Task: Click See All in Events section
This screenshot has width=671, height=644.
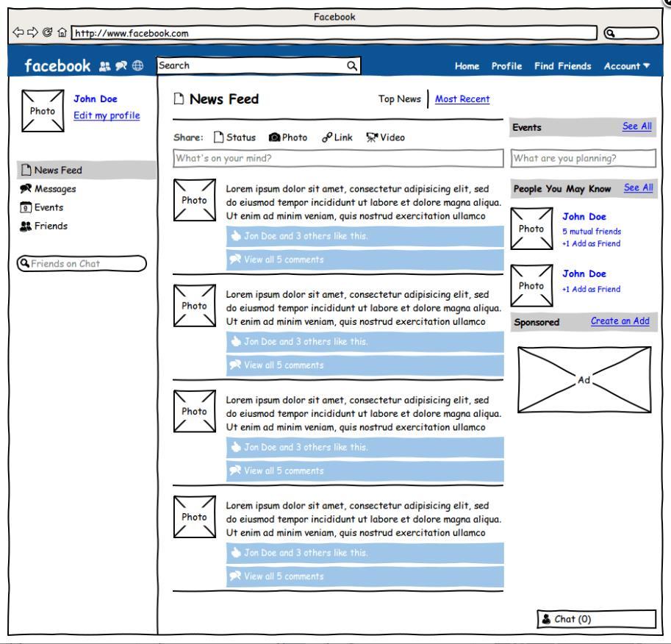Action: [x=636, y=126]
